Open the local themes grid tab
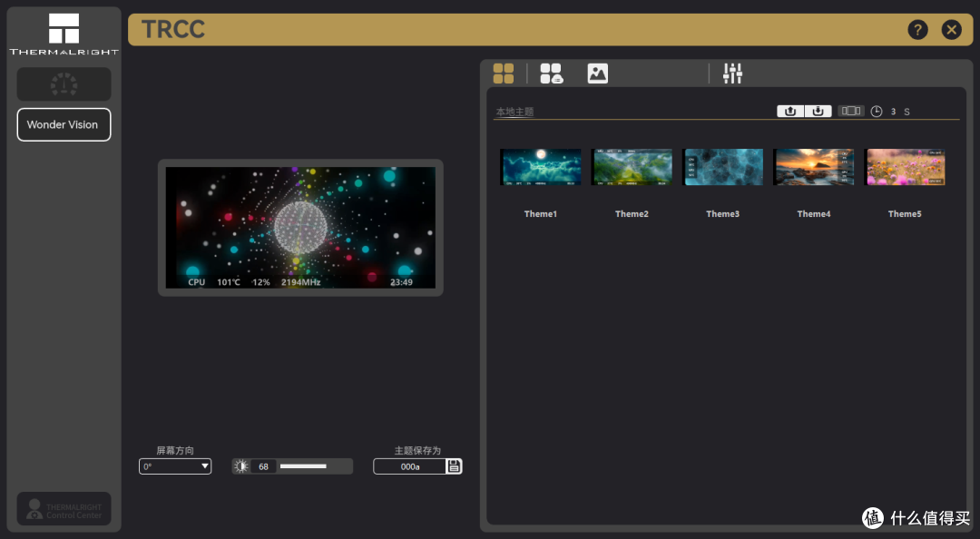The image size is (980, 539). 503,73
